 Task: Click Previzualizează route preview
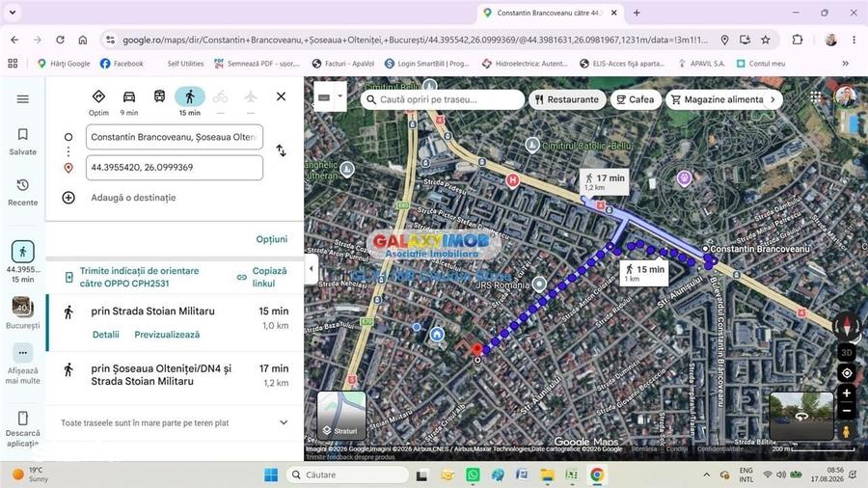pos(167,335)
